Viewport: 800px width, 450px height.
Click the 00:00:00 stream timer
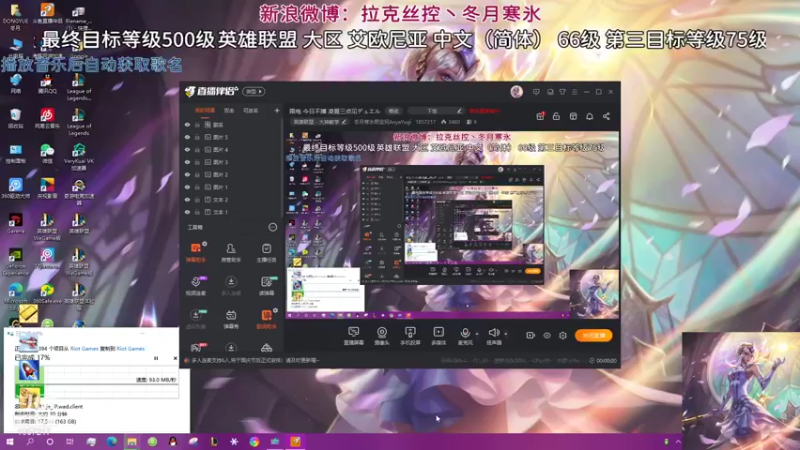tap(606, 360)
